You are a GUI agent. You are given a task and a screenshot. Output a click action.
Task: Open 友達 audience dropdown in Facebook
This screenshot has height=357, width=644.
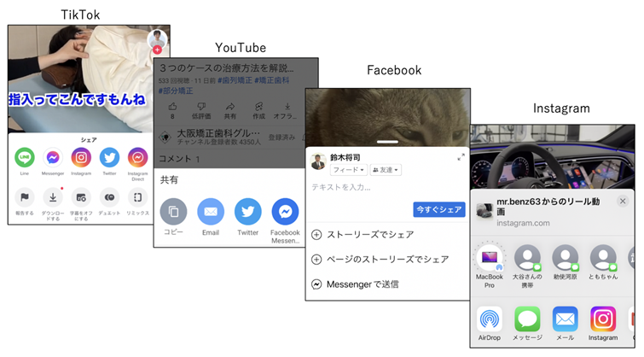pyautogui.click(x=386, y=170)
